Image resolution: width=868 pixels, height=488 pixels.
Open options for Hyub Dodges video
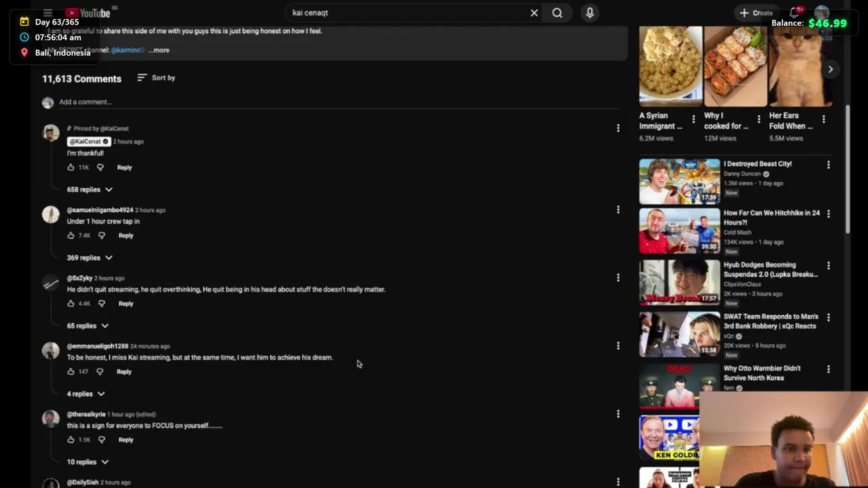pyautogui.click(x=828, y=266)
